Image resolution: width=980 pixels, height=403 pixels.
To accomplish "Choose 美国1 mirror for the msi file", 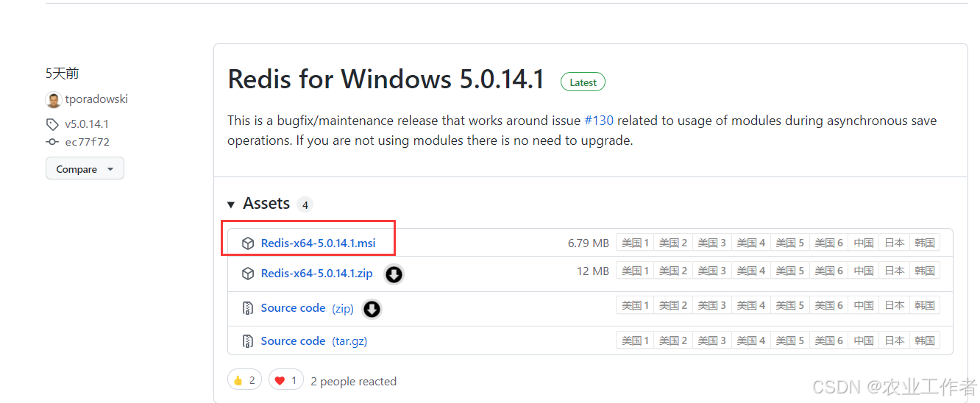I will click(x=635, y=243).
